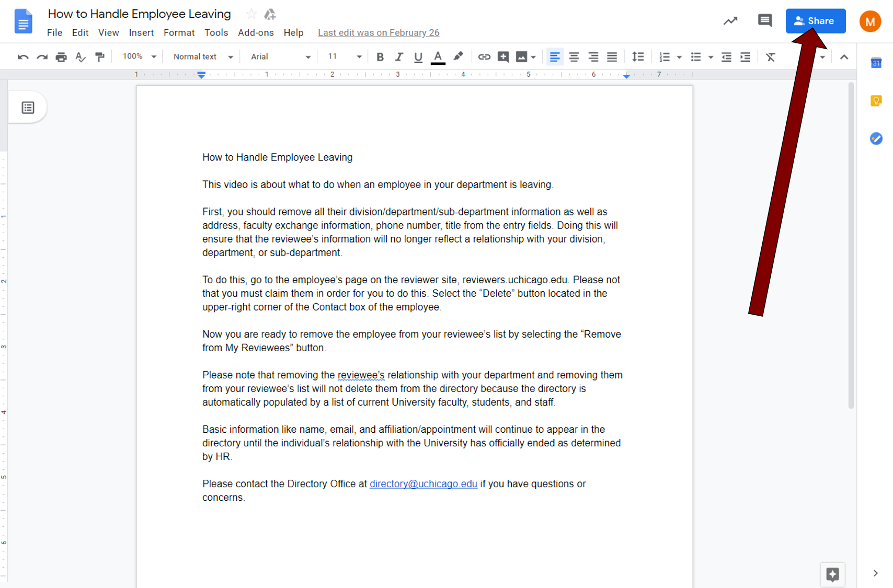Open Google Keep side panel icon

[876, 101]
